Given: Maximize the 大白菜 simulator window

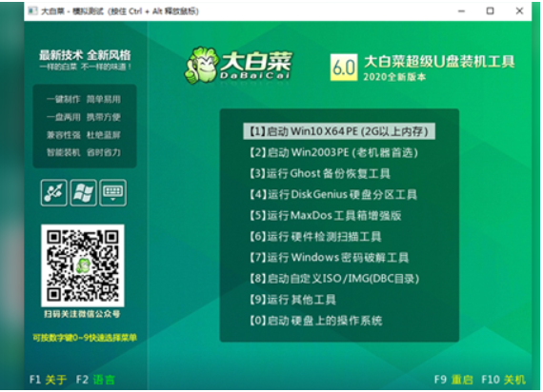Looking at the screenshot, I should (x=490, y=11).
